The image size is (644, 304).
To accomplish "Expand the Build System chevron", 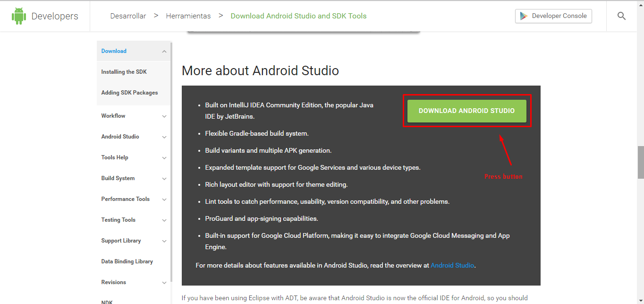I will click(x=164, y=179).
